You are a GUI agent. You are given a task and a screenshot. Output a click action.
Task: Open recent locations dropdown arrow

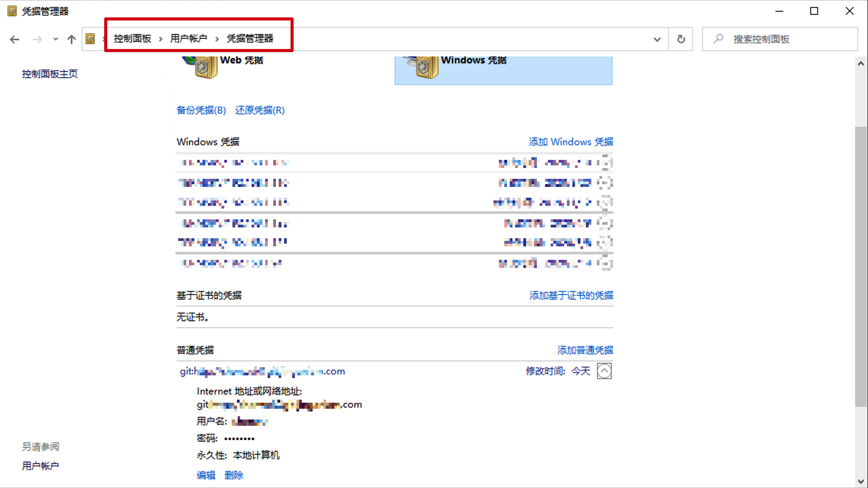(x=56, y=39)
